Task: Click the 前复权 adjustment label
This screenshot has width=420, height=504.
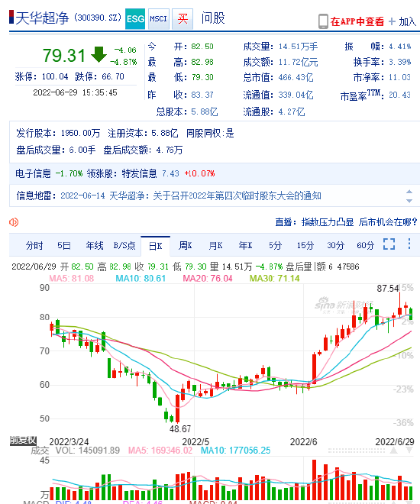Action: [23, 441]
